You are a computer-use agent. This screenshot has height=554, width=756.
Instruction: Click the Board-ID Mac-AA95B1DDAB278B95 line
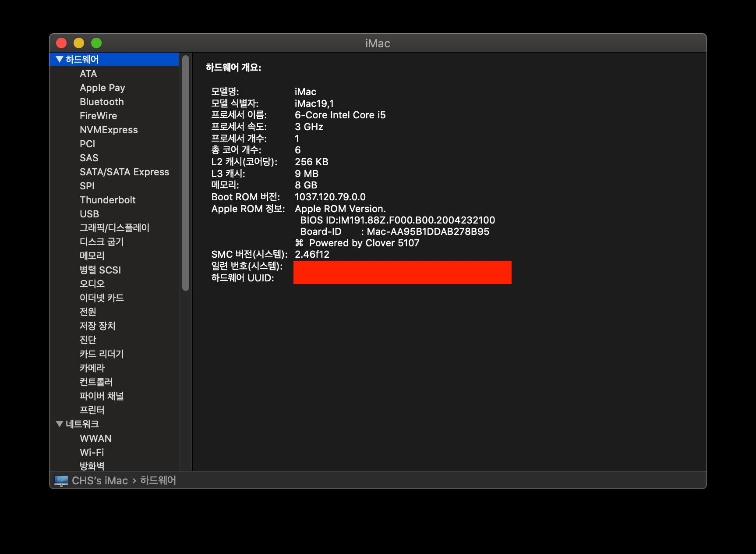(x=395, y=231)
